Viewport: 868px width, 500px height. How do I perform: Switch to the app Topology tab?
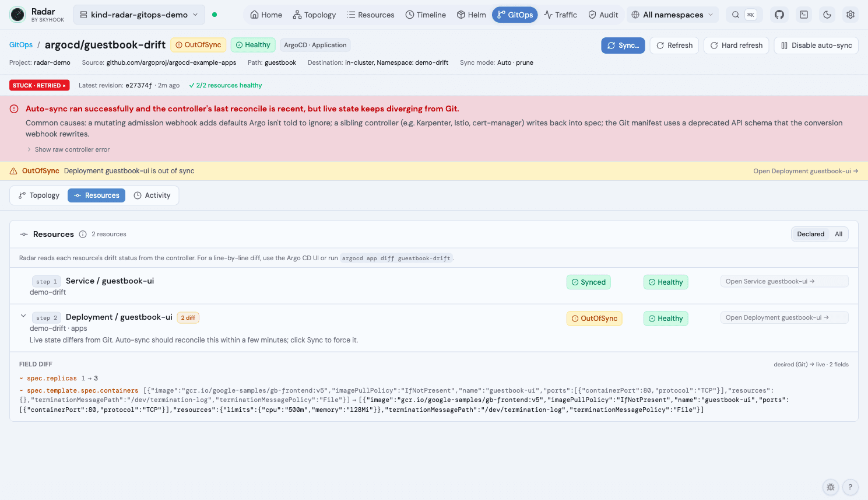pos(39,195)
